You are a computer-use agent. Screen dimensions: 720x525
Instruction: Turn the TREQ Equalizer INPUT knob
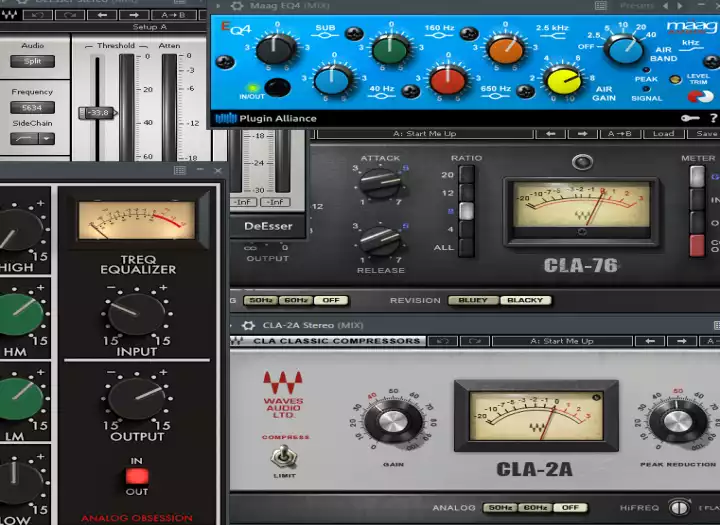[x=136, y=315]
